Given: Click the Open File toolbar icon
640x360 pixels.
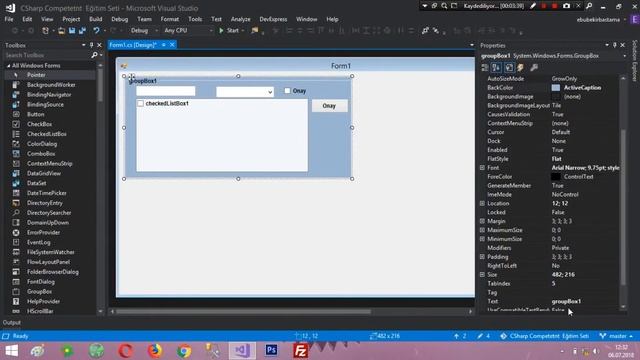Looking at the screenshot, I should click(61, 31).
